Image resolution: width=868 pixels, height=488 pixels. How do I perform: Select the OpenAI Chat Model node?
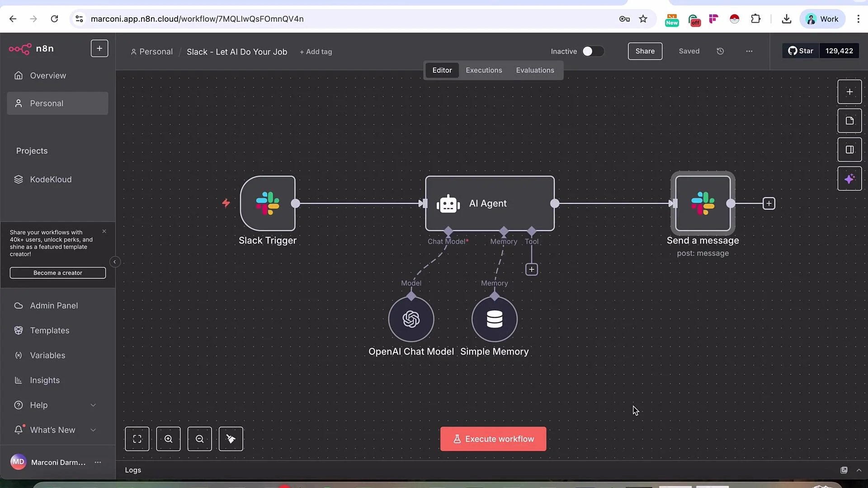(x=411, y=319)
